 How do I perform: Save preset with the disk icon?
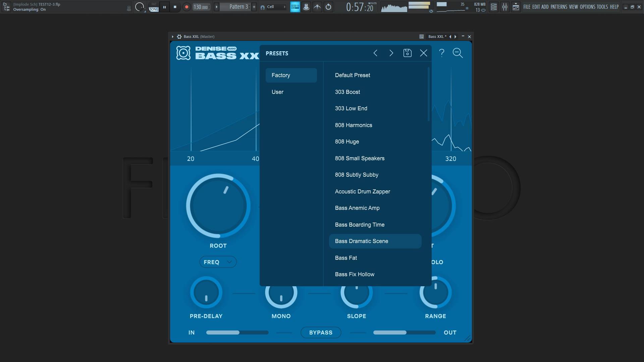[x=407, y=53]
